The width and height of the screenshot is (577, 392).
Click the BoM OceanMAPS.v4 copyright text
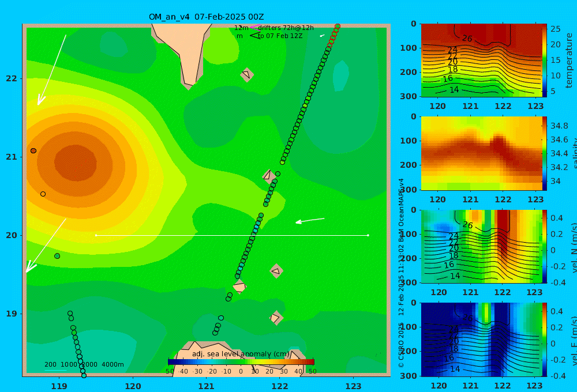point(401,273)
